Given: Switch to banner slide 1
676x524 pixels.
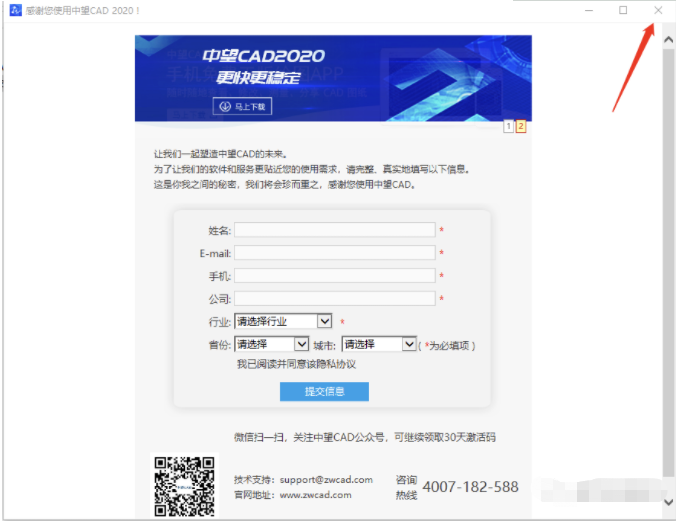Looking at the screenshot, I should click(509, 126).
